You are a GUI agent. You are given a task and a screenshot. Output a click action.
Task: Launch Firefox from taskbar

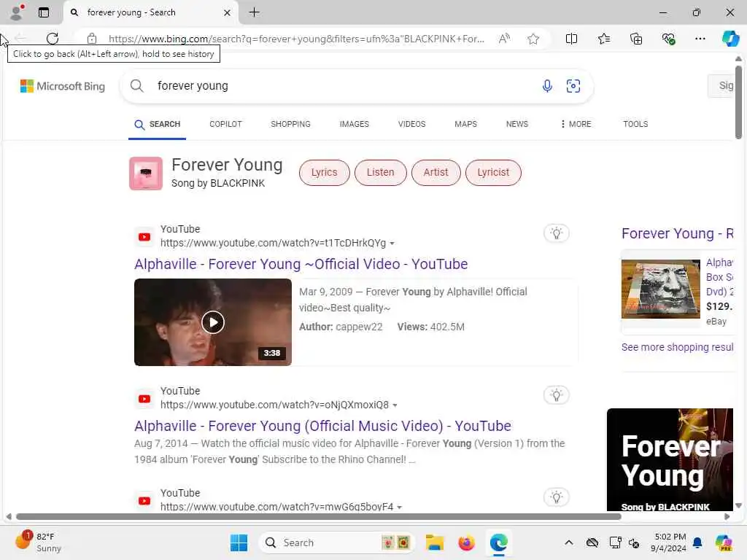pyautogui.click(x=466, y=542)
